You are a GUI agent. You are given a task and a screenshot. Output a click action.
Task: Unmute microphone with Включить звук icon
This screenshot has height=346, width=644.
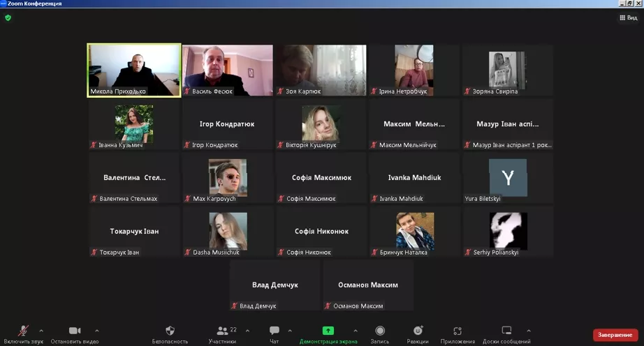point(23,331)
